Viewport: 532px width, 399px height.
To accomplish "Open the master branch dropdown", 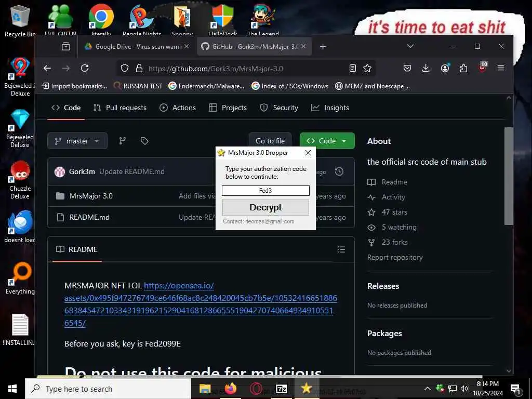I will 77,141.
